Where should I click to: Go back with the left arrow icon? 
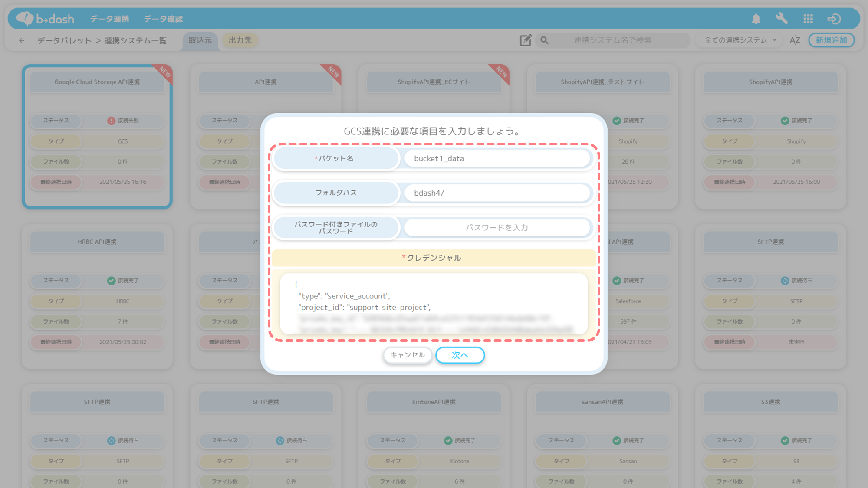(x=22, y=40)
